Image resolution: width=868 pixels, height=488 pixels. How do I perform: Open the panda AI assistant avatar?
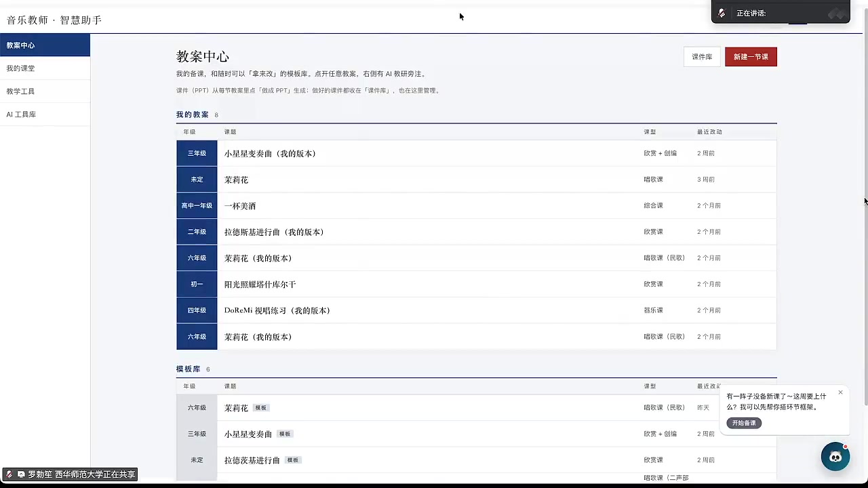[835, 456]
